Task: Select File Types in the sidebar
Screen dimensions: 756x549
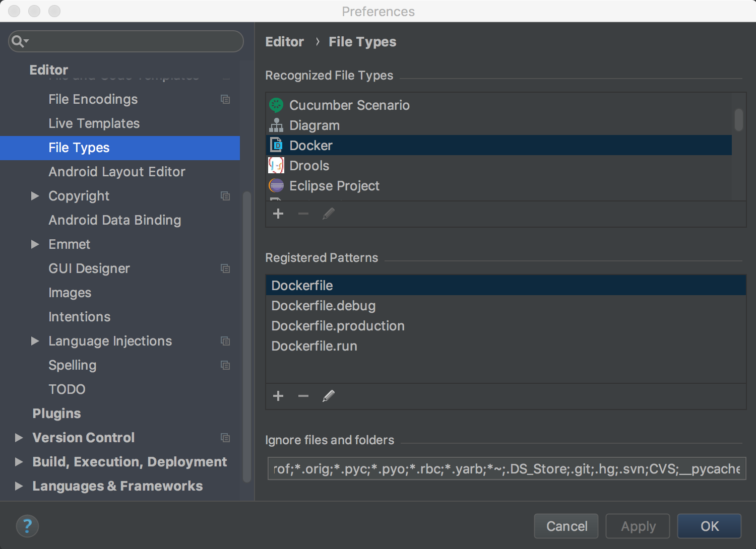Action: (x=120, y=148)
